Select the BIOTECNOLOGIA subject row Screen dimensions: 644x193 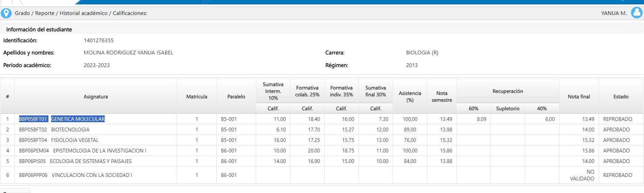[322, 130]
